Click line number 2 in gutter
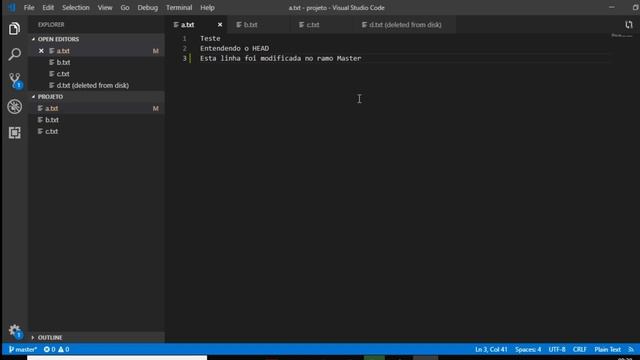The height and width of the screenshot is (360, 640). [x=184, y=49]
